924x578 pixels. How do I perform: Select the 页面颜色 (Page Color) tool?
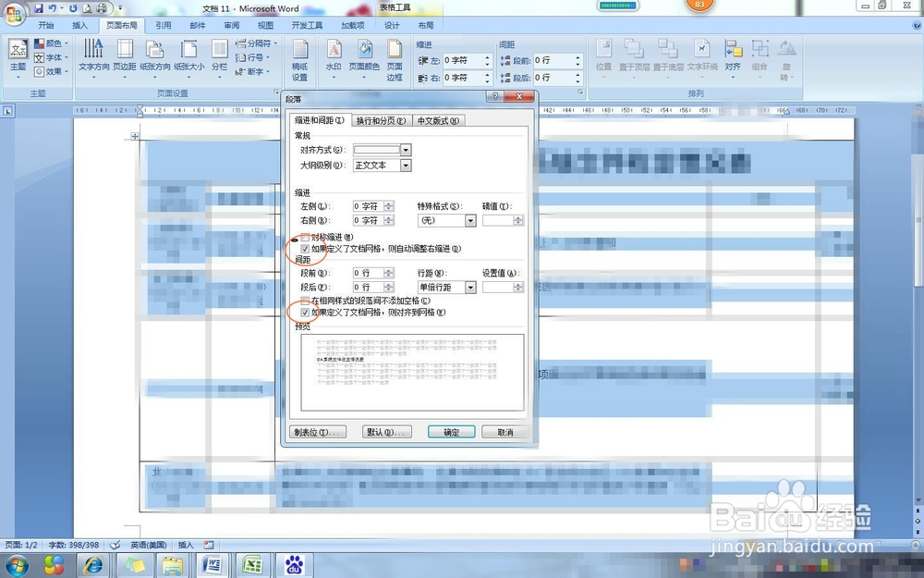[363, 57]
